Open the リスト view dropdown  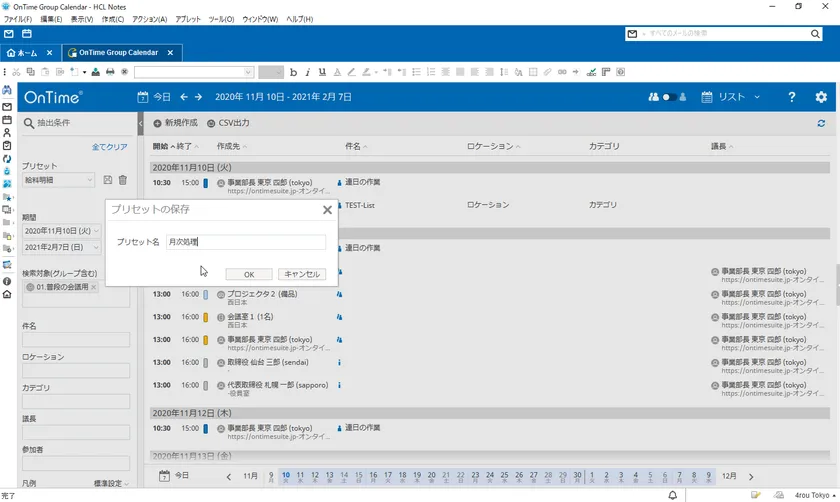(x=731, y=97)
